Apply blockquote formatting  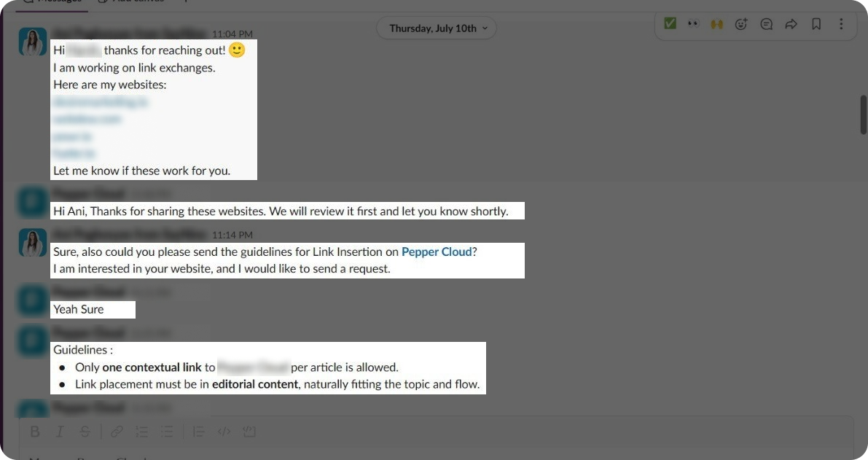tap(198, 432)
